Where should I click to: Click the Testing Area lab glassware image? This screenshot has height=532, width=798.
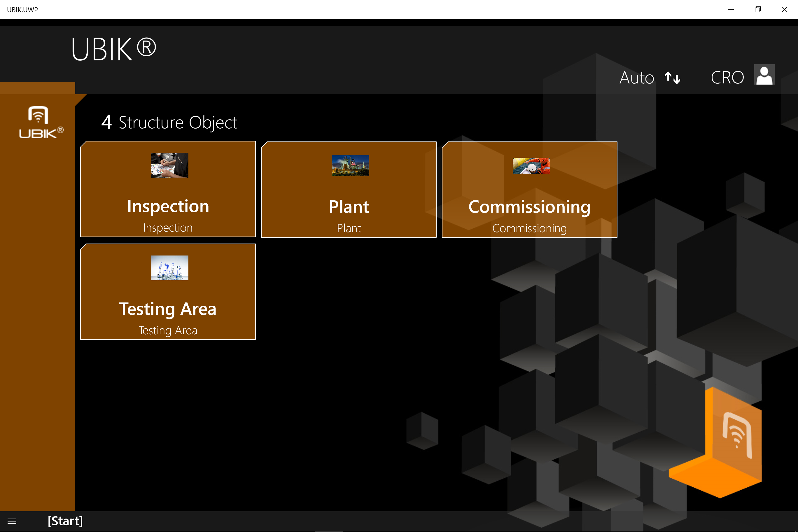[169, 268]
